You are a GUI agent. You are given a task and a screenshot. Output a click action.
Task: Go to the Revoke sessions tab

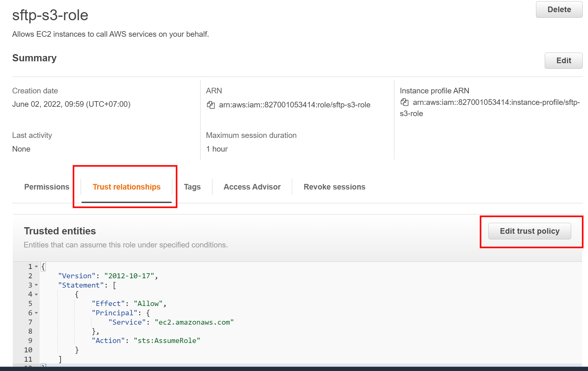334,187
